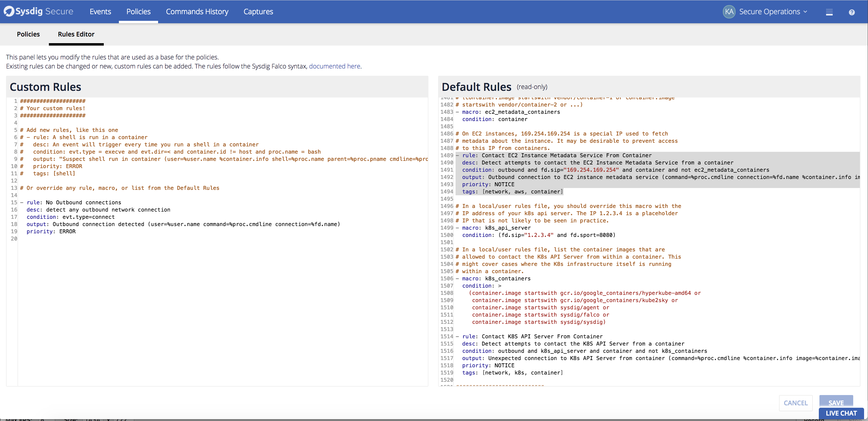The height and width of the screenshot is (421, 868).
Task: Save the custom rules changes
Action: tap(836, 403)
